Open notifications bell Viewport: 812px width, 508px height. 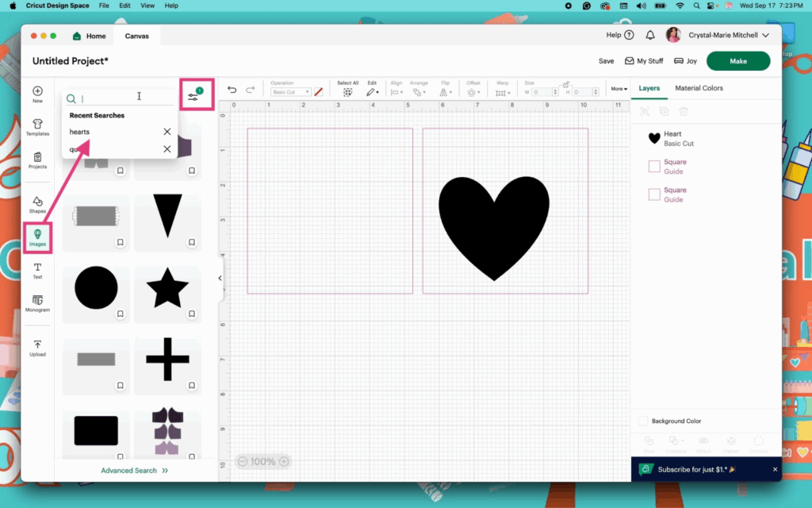click(650, 36)
